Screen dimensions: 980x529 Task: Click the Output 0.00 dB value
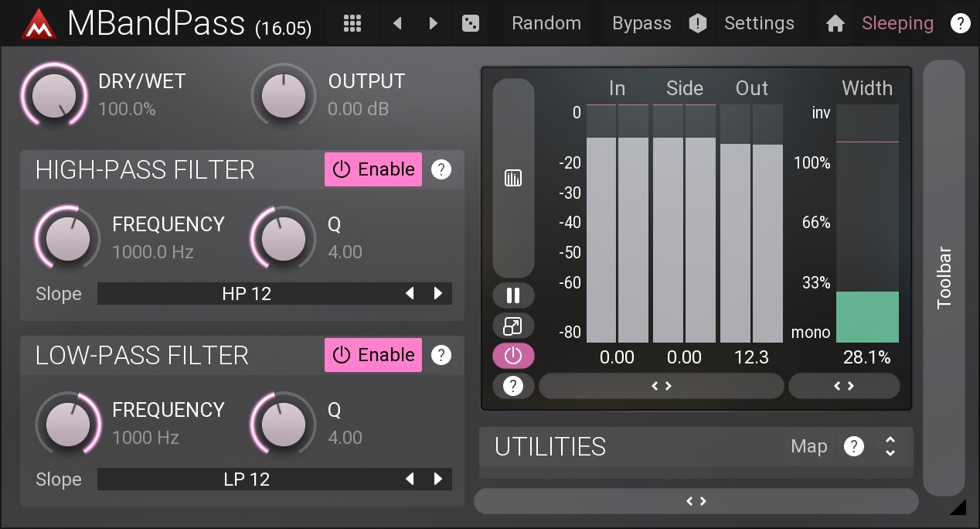click(358, 110)
